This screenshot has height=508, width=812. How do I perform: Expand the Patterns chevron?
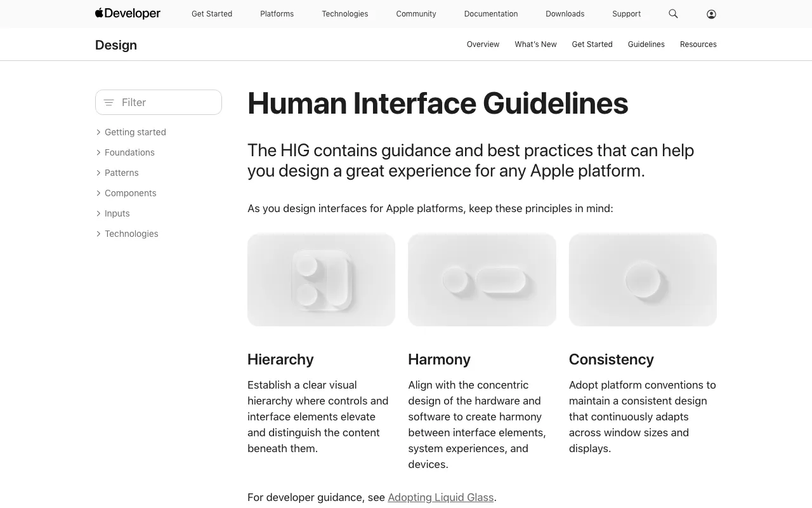click(98, 173)
